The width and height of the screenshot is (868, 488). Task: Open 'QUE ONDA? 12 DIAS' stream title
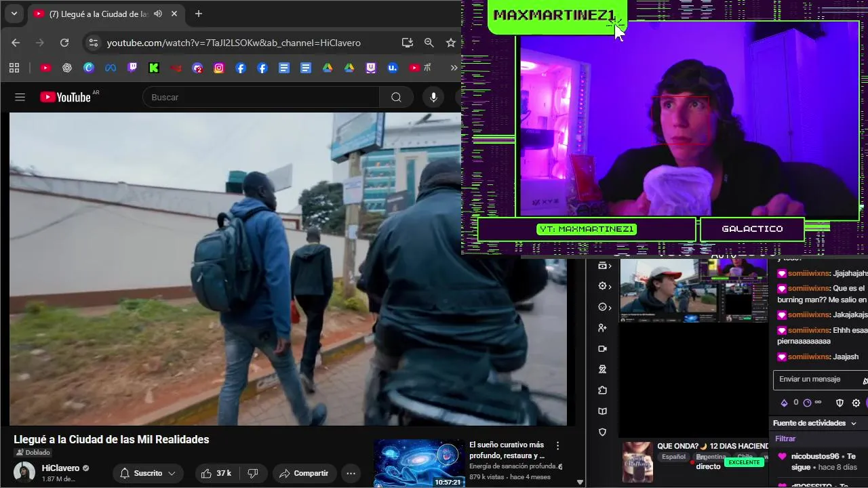coord(713,446)
